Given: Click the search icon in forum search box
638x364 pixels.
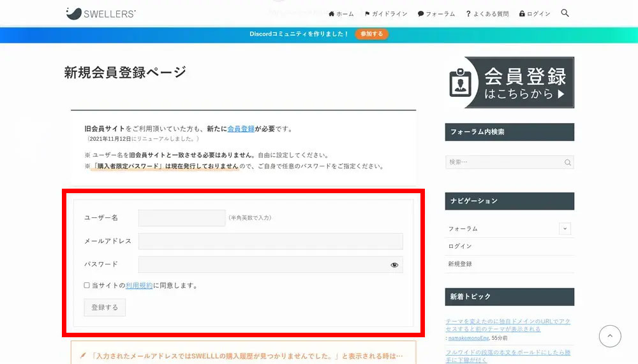Looking at the screenshot, I should [567, 163].
